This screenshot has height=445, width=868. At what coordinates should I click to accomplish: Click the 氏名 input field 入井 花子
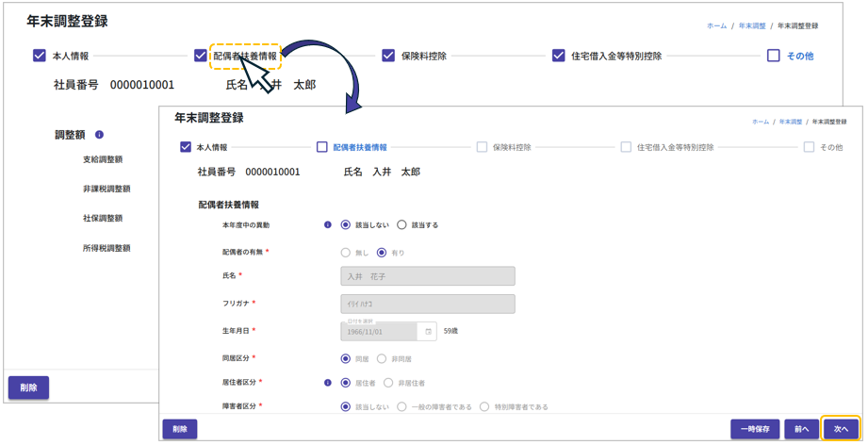coord(427,276)
